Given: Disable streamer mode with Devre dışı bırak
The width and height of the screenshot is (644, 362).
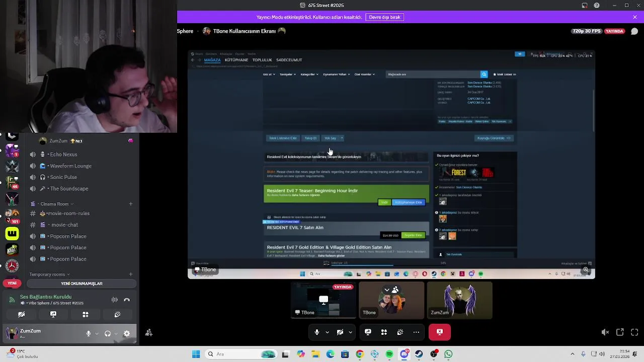Looking at the screenshot, I should (x=384, y=17).
